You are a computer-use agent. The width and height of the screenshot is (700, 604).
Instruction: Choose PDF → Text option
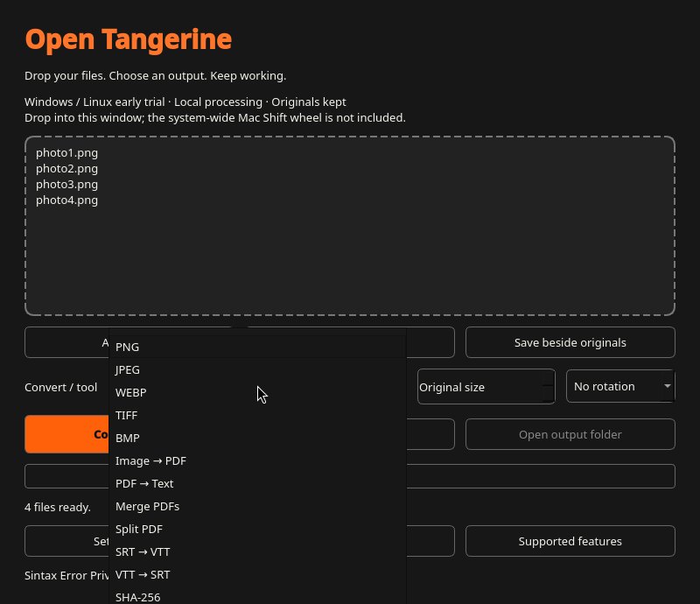(257, 483)
